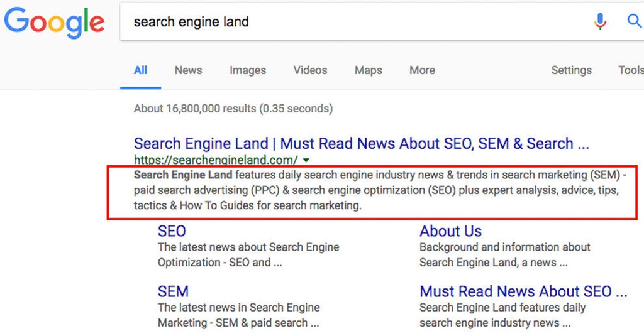Open the Settings menu
The height and width of the screenshot is (336, 644).
pyautogui.click(x=571, y=70)
